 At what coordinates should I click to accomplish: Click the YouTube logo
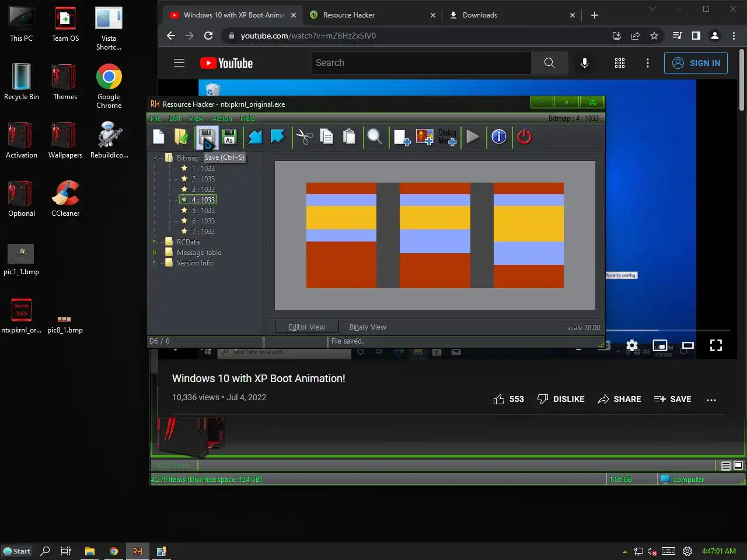point(226,63)
